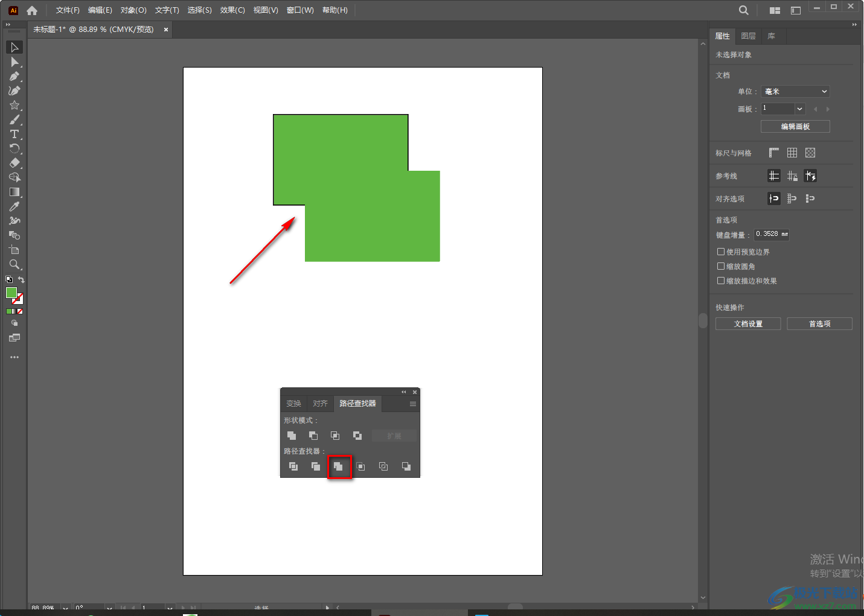This screenshot has height=616, width=864.
Task: Open the 单位 毫米 dropdown
Action: pyautogui.click(x=795, y=91)
